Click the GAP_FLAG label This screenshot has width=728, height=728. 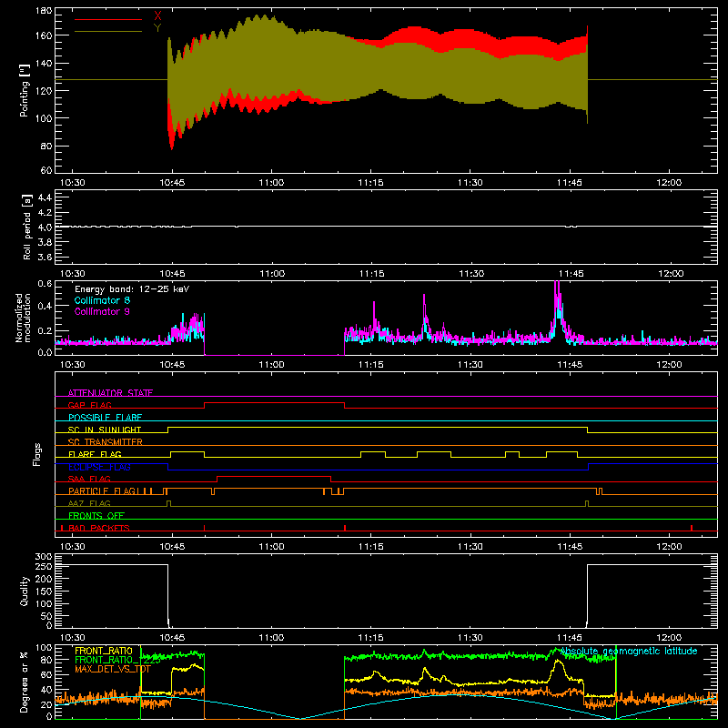(89, 405)
